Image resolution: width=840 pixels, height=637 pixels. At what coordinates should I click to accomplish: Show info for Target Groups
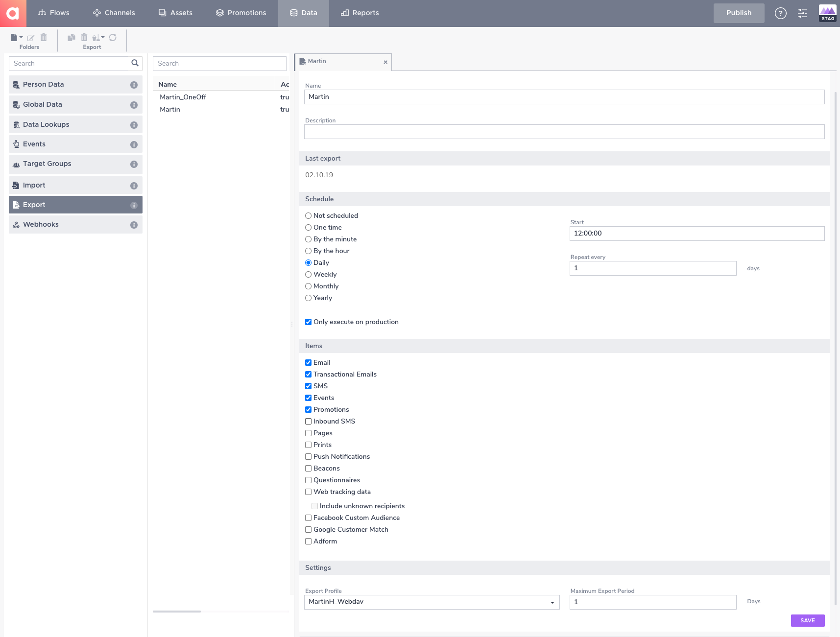click(x=134, y=164)
